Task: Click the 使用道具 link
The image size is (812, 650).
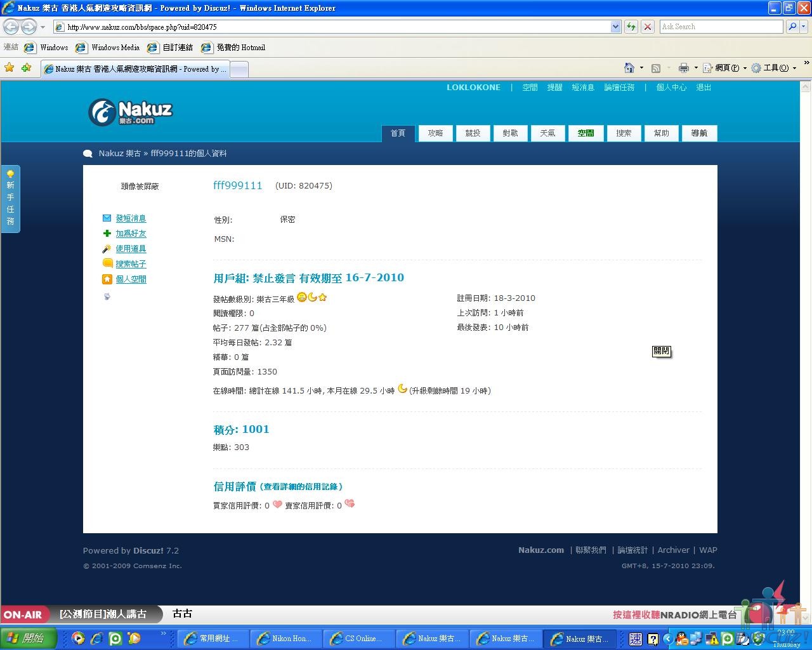Action: [x=131, y=249]
